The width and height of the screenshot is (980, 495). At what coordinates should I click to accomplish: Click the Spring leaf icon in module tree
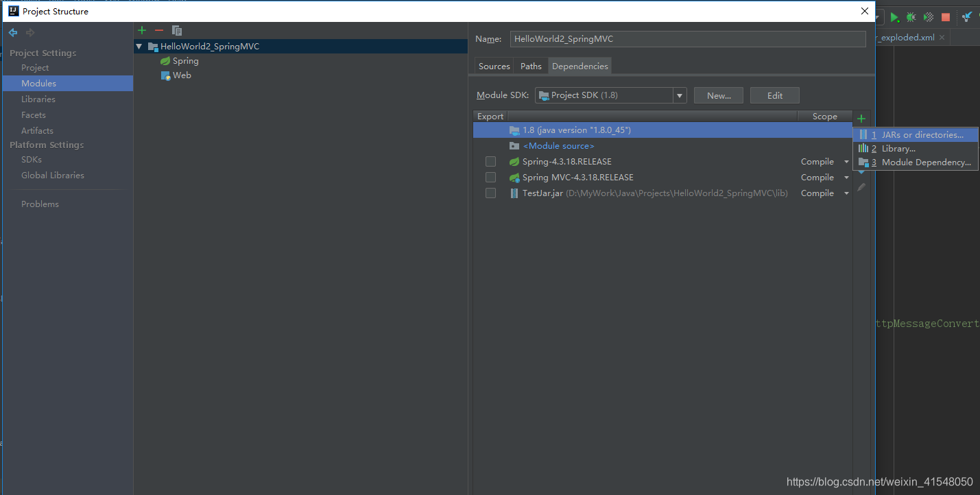(165, 61)
